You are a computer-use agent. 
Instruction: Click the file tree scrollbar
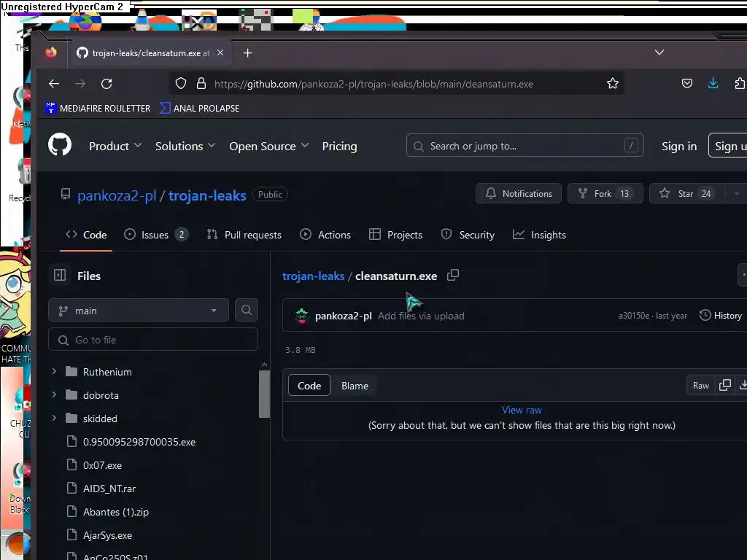[264, 394]
